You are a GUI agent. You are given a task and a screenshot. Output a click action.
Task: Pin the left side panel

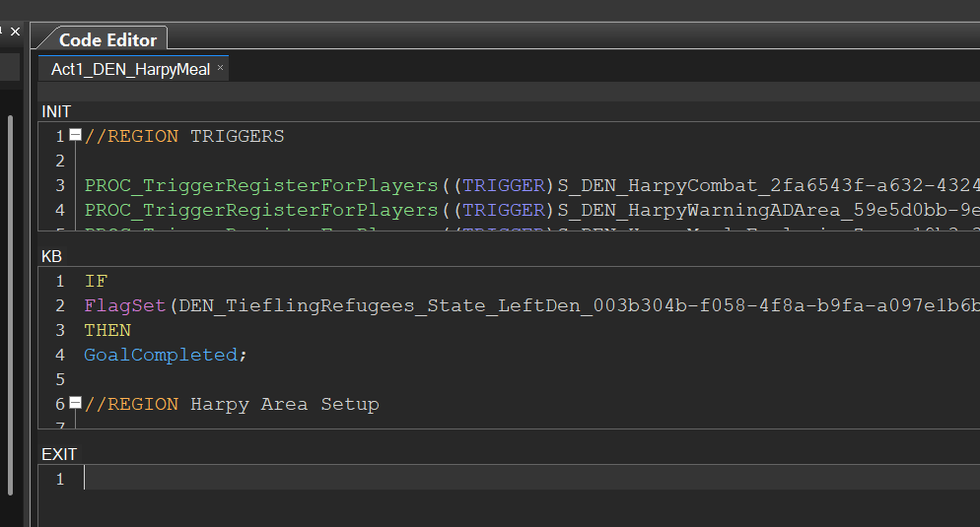click(2, 32)
